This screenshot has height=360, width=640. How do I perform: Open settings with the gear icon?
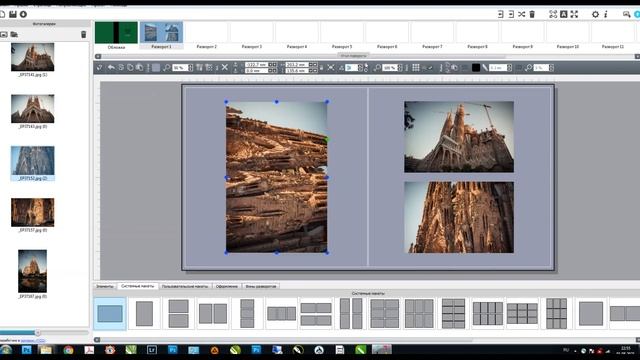[x=596, y=14]
